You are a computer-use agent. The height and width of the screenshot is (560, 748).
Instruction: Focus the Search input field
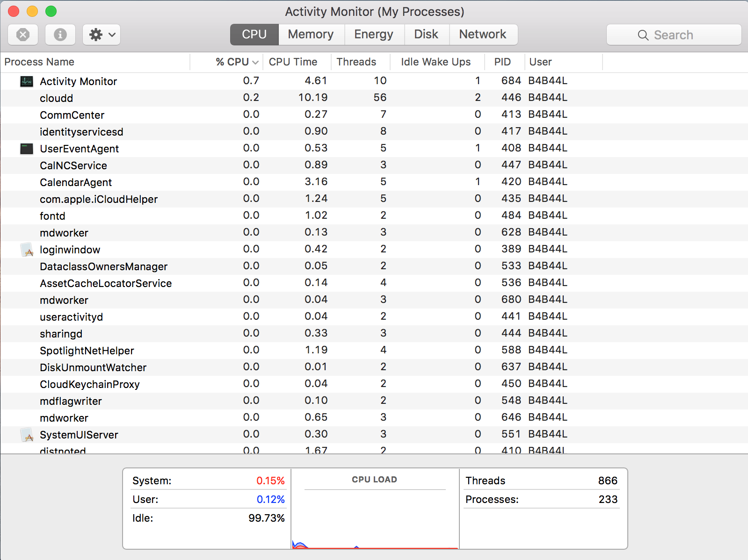click(674, 35)
